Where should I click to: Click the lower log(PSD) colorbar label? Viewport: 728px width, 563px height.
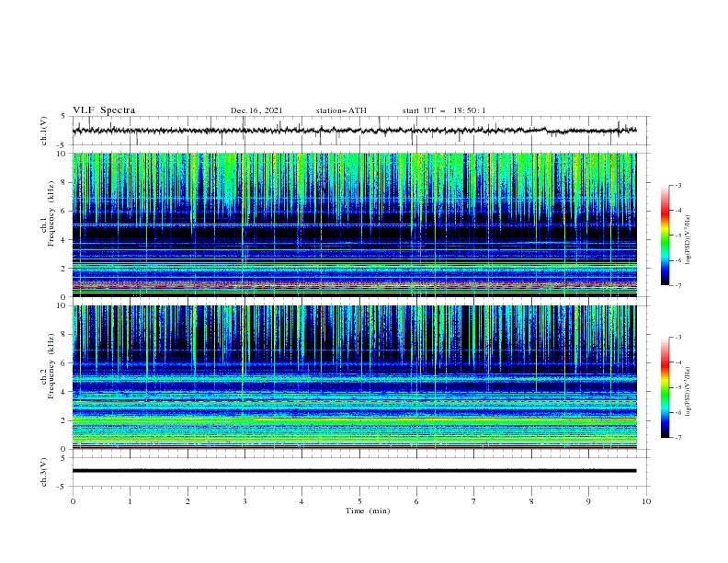pos(688,392)
